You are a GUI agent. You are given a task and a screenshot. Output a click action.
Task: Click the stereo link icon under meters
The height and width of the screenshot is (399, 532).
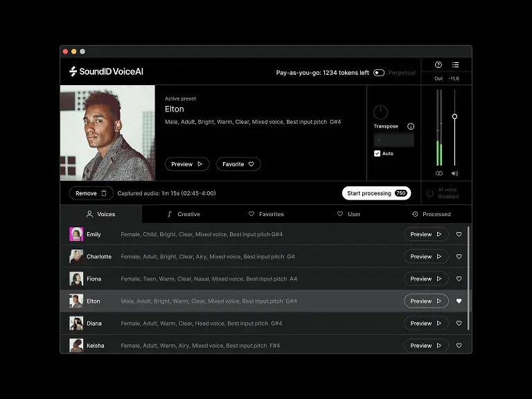point(439,173)
